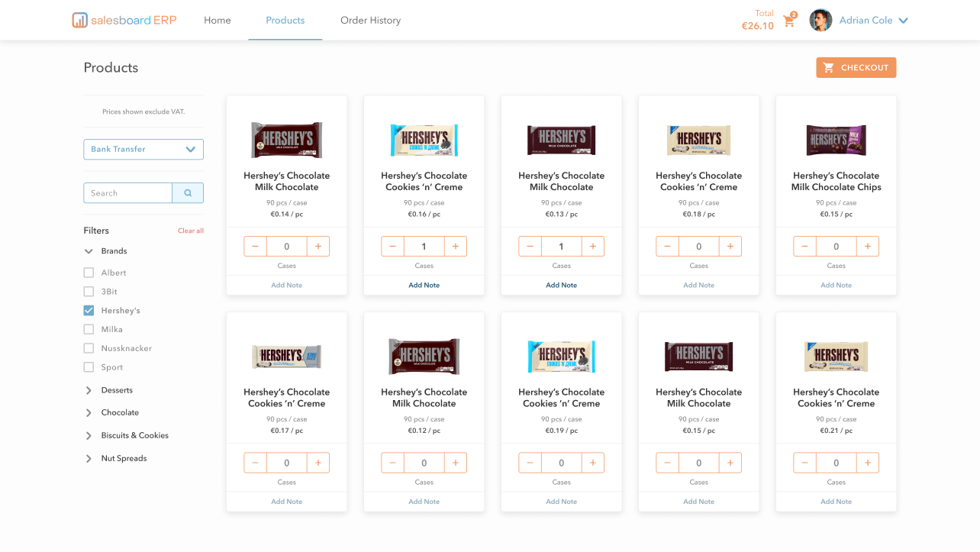Click quantity field of €0.16 Cookies 'n' Creme
The width and height of the screenshot is (980, 552).
[x=424, y=247]
